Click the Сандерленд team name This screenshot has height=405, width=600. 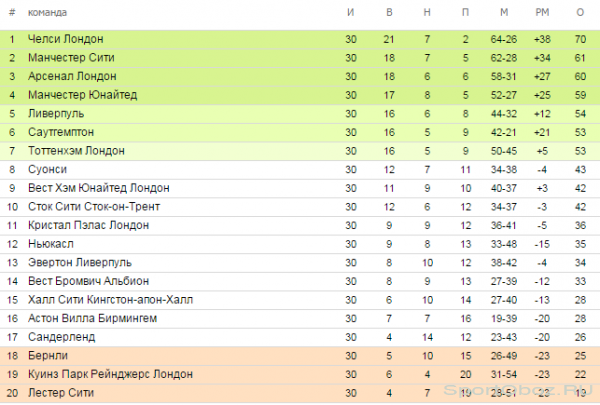pos(61,337)
